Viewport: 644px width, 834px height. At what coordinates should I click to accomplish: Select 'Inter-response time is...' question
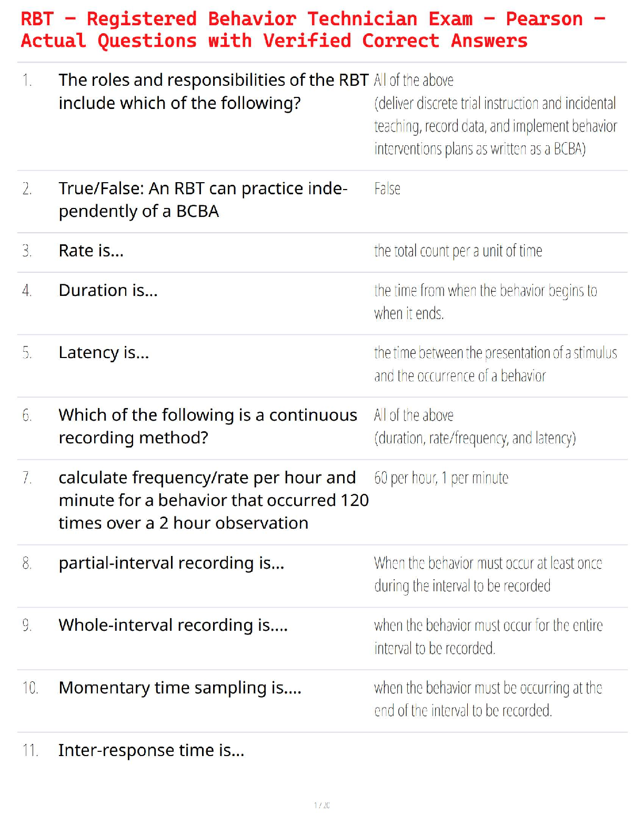152,750
